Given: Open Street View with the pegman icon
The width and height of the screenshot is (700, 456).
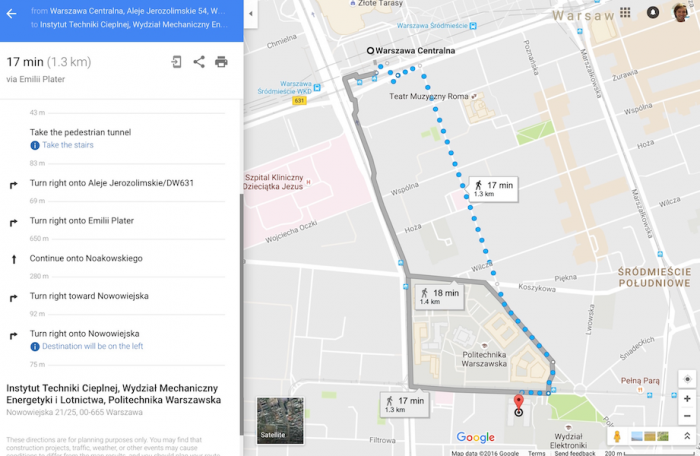Looking at the screenshot, I should (x=617, y=436).
